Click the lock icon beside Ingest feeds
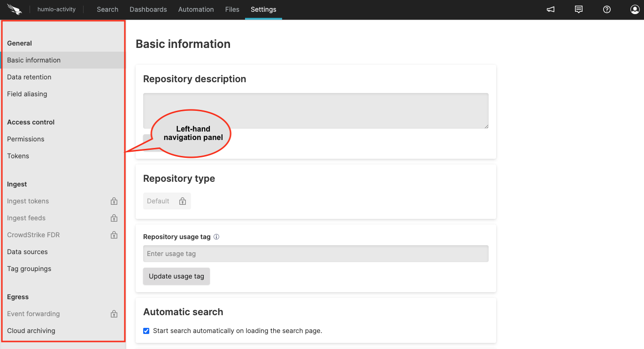 coord(114,217)
